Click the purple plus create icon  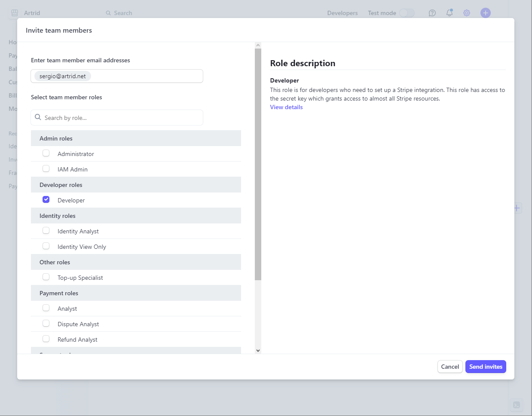pos(486,13)
